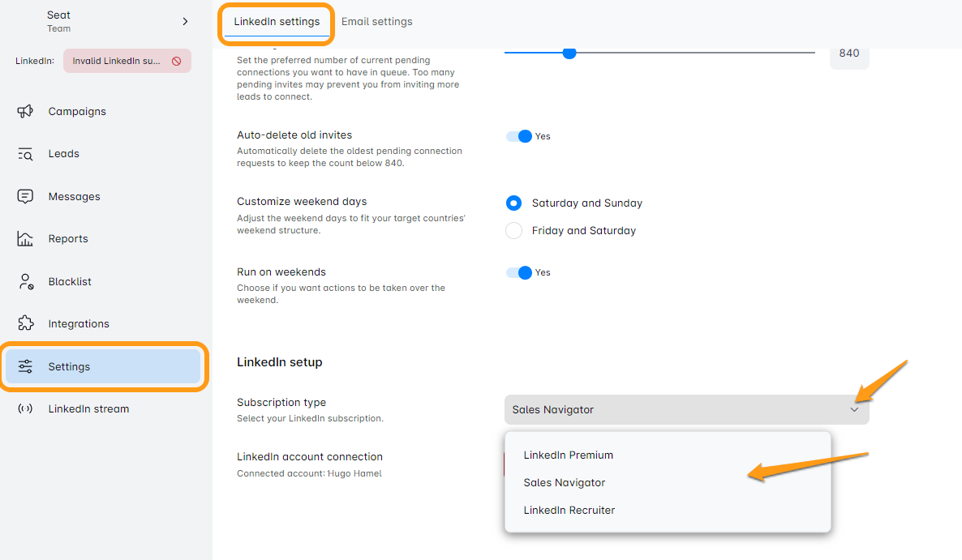Choose LinkedIn Premium from the dropdown list
This screenshot has height=560, width=962.
pyautogui.click(x=568, y=455)
